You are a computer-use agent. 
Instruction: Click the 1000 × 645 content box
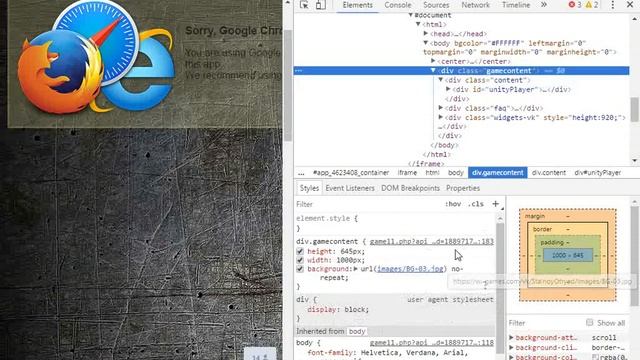[568, 256]
